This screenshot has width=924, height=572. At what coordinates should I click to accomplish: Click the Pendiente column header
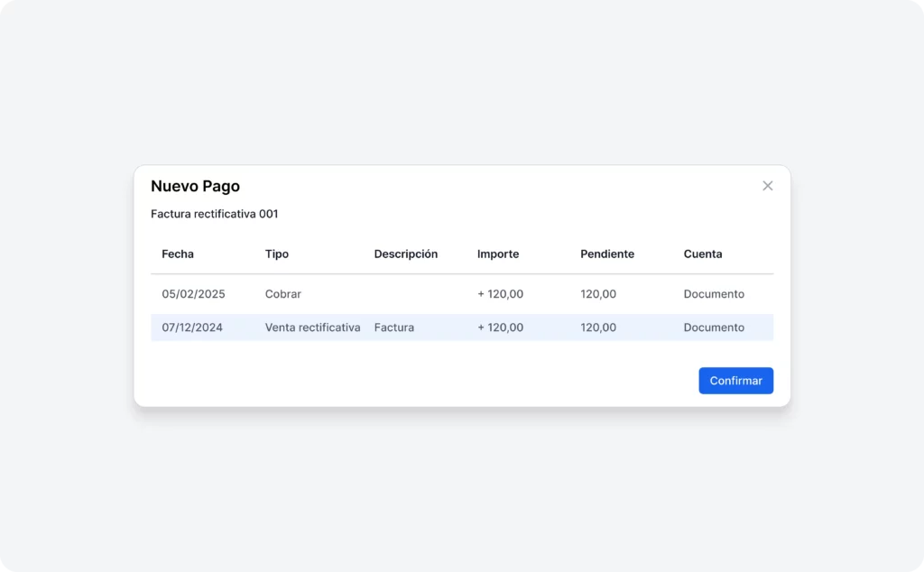pos(607,254)
